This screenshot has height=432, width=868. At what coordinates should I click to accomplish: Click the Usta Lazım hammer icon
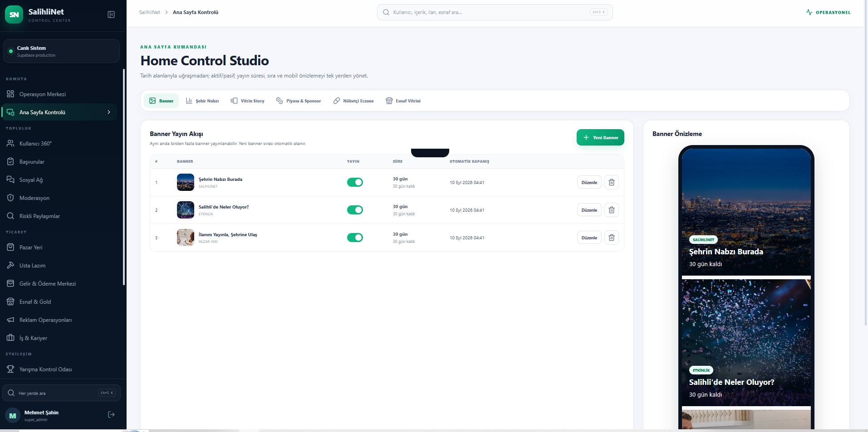point(10,265)
